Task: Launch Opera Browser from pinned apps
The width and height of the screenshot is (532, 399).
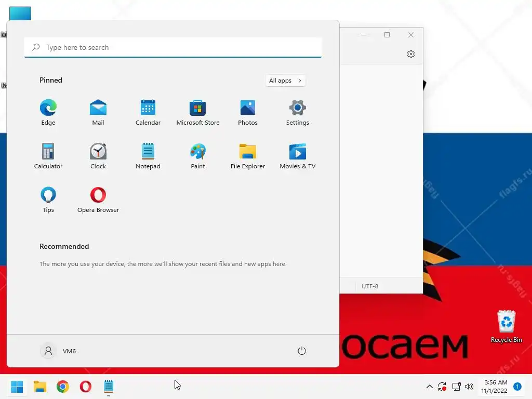Action: click(98, 200)
